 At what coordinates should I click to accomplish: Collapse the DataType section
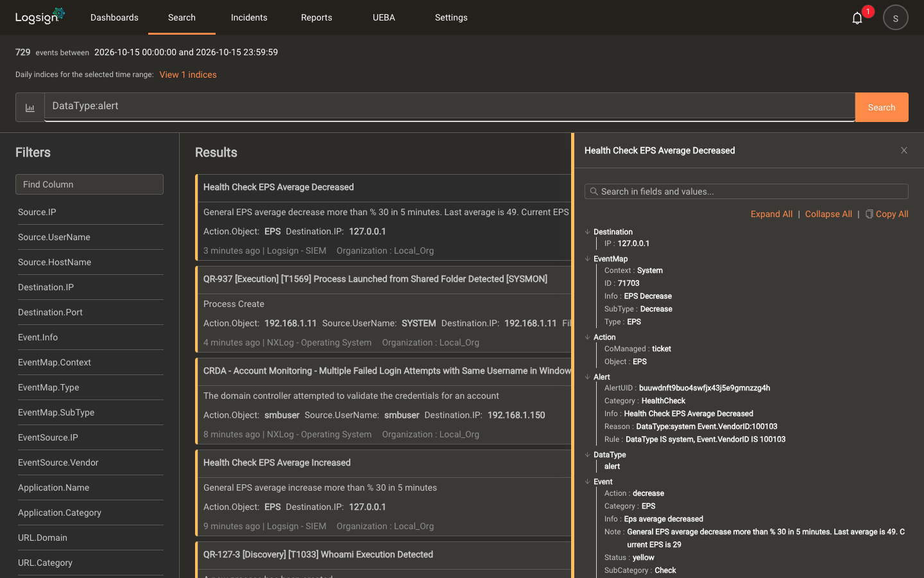coord(587,455)
